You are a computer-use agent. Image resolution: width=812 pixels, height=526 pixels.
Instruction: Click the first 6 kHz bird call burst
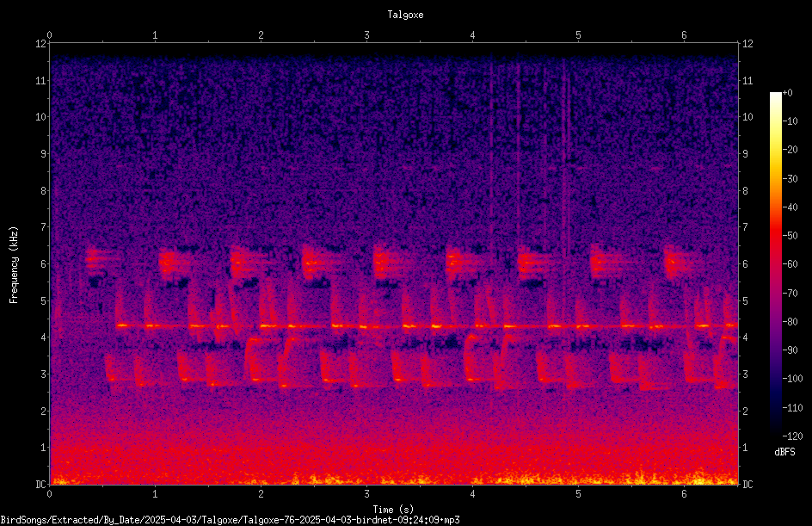click(100, 261)
